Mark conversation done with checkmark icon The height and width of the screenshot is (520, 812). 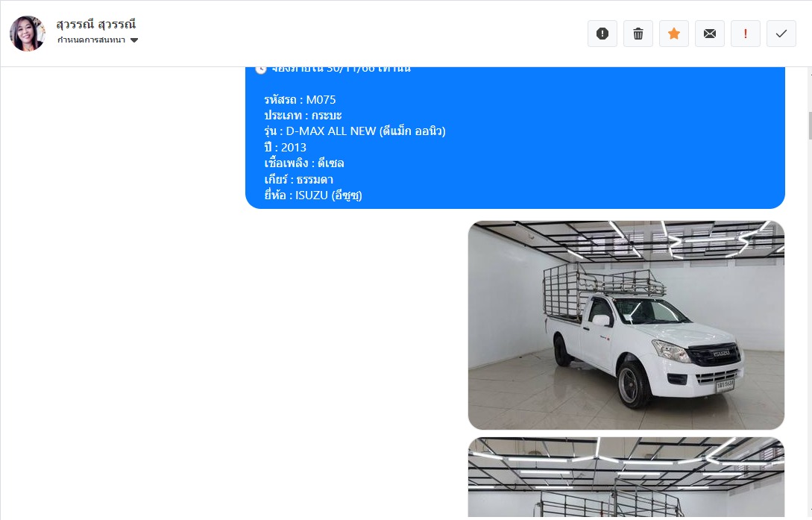(x=781, y=34)
